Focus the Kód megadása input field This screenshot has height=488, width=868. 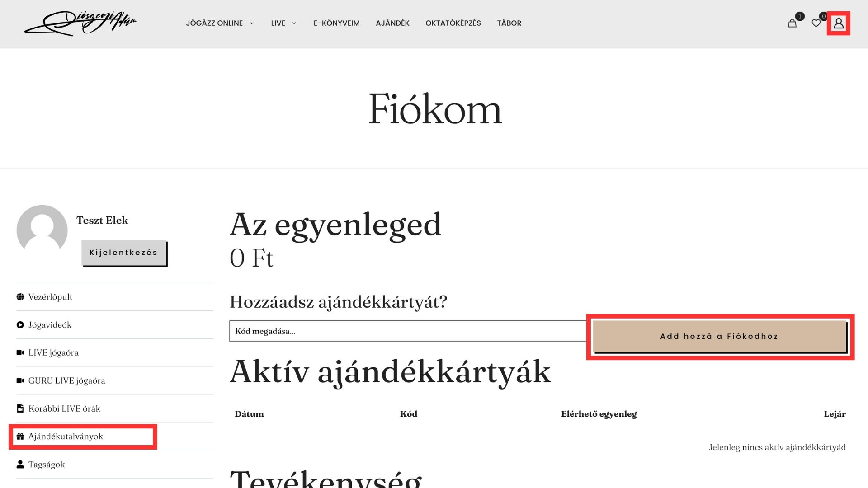407,331
